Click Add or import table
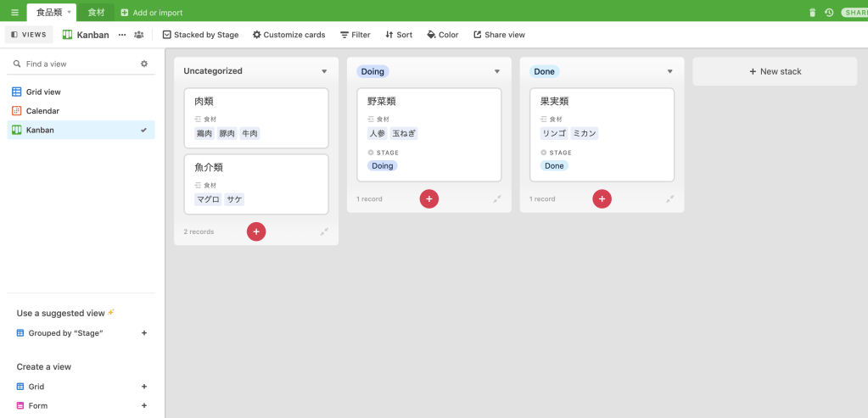868x418 pixels. pyautogui.click(x=152, y=13)
